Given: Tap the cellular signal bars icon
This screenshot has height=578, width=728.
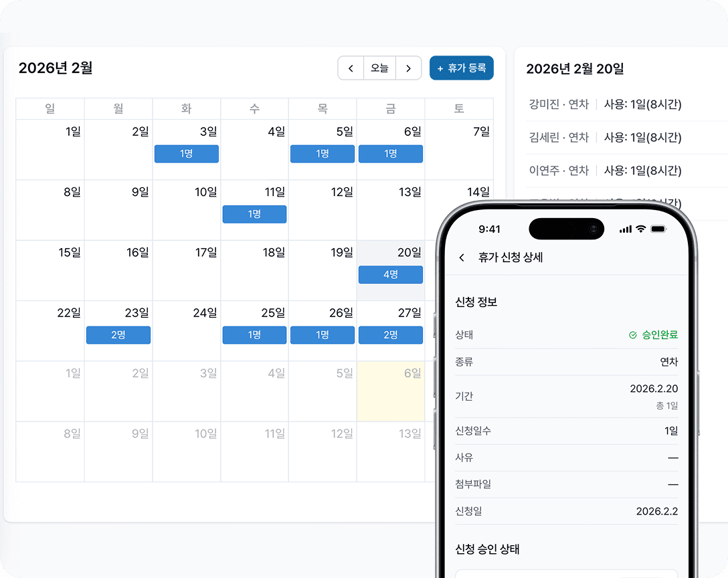Looking at the screenshot, I should click(626, 229).
